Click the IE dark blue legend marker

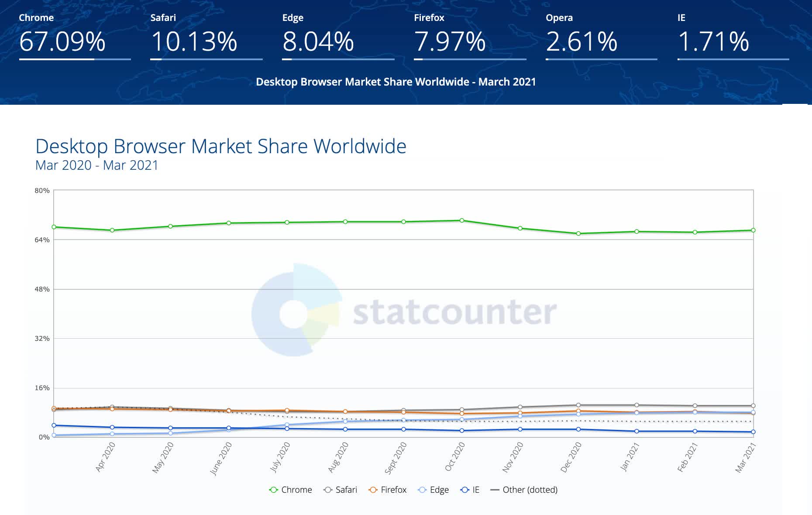point(465,490)
